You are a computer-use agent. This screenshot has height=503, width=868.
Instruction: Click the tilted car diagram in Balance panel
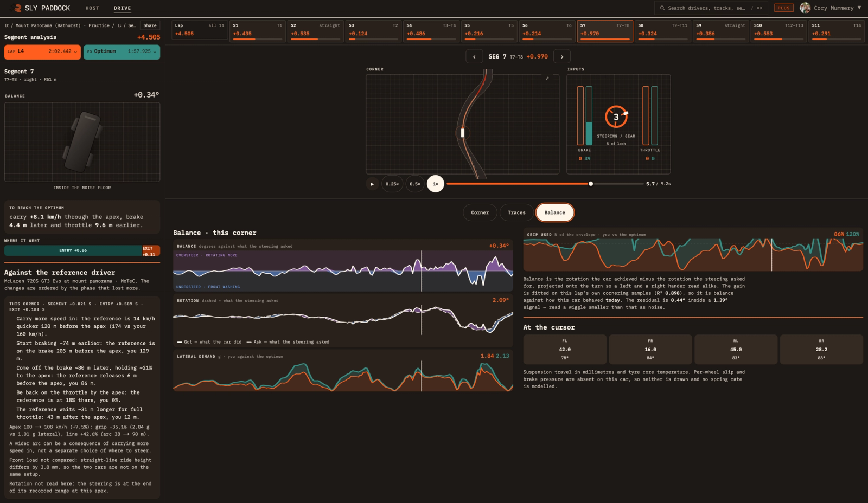click(x=82, y=142)
